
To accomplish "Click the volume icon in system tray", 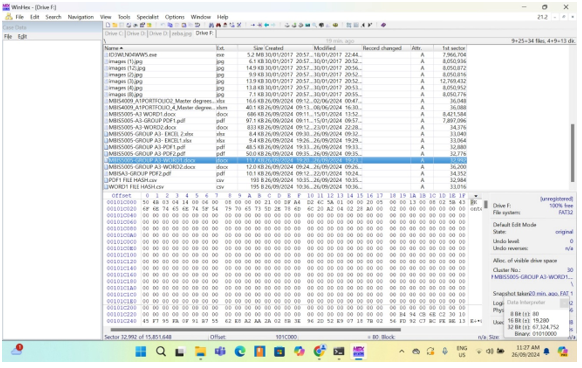I will tap(490, 351).
